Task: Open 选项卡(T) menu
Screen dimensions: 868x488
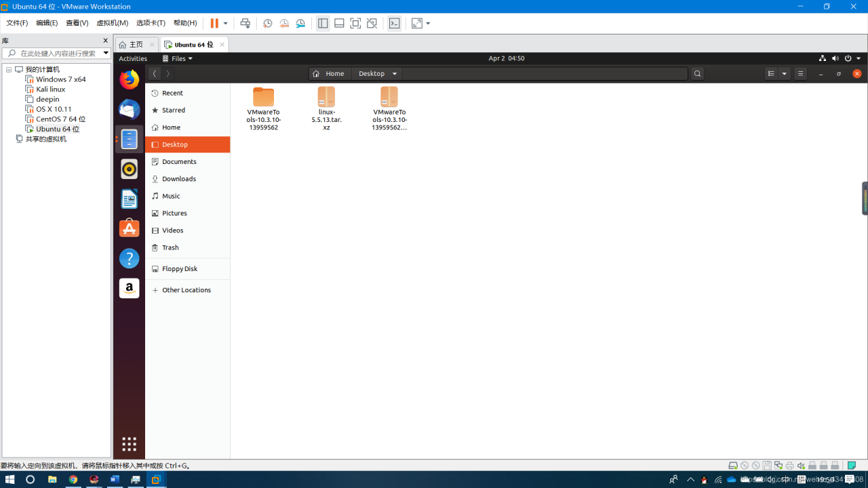Action: pos(151,23)
